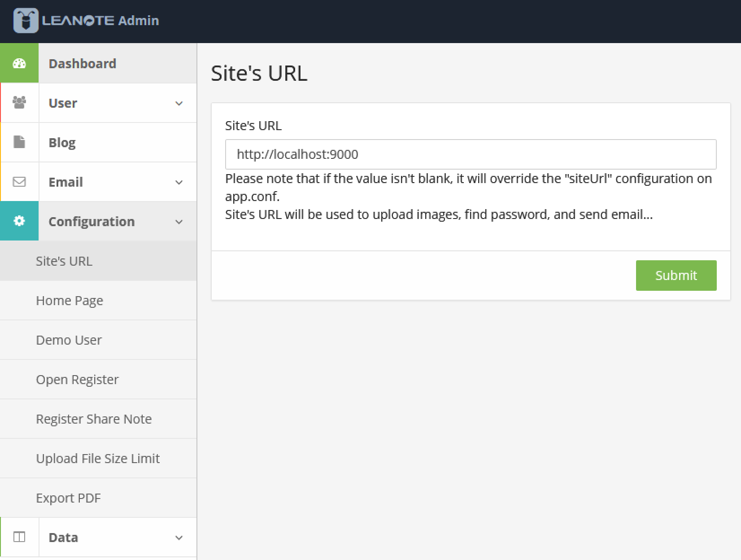
Task: Click the Email envelope icon
Action: point(19,182)
